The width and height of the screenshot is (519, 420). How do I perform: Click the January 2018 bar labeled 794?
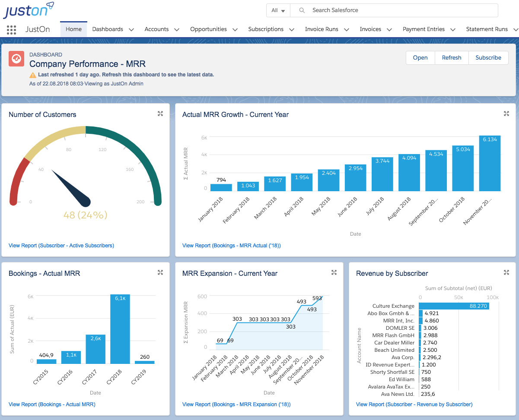tap(221, 187)
